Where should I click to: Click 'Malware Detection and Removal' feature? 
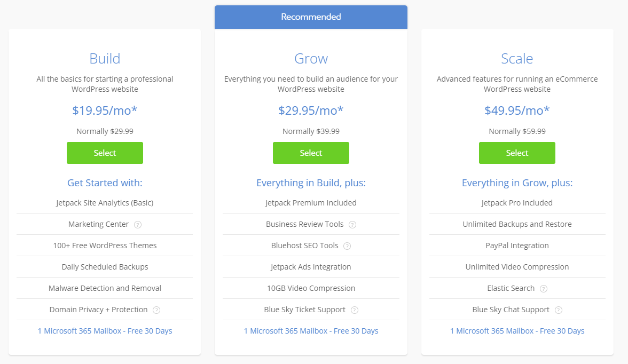pyautogui.click(x=105, y=288)
